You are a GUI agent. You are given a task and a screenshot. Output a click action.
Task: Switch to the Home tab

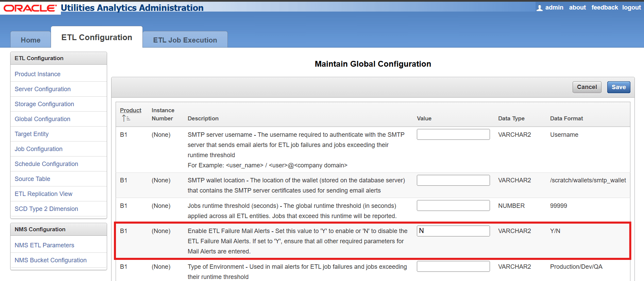click(x=31, y=40)
